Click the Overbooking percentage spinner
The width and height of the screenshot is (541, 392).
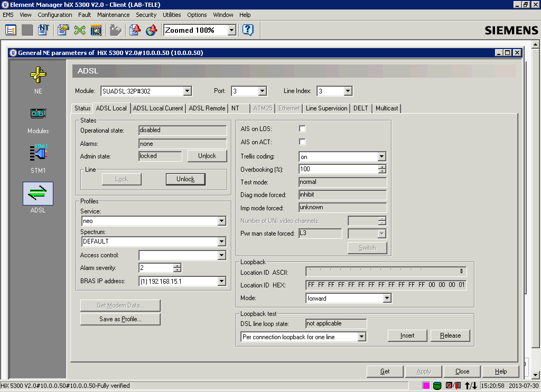pos(382,169)
